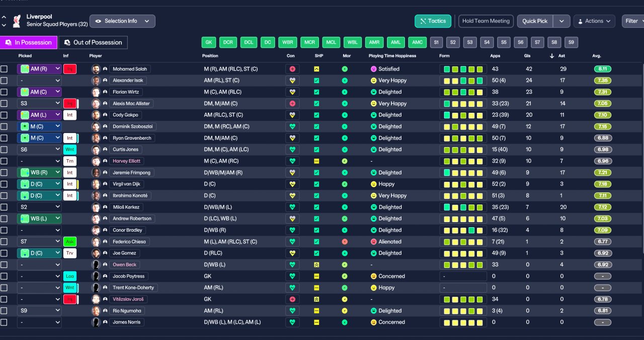This screenshot has height=340, width=644.
Task: Click Federico Chiesa's red morale icon
Action: coord(345,242)
